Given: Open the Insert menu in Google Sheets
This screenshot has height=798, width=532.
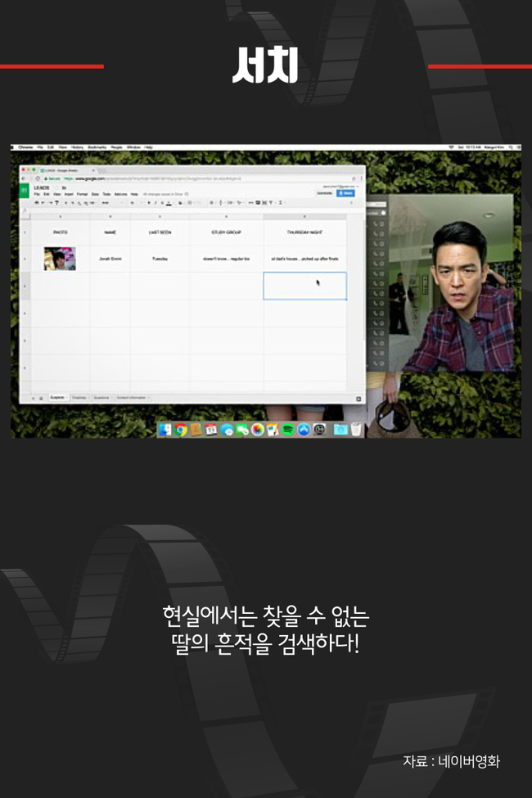Looking at the screenshot, I should 69,194.
